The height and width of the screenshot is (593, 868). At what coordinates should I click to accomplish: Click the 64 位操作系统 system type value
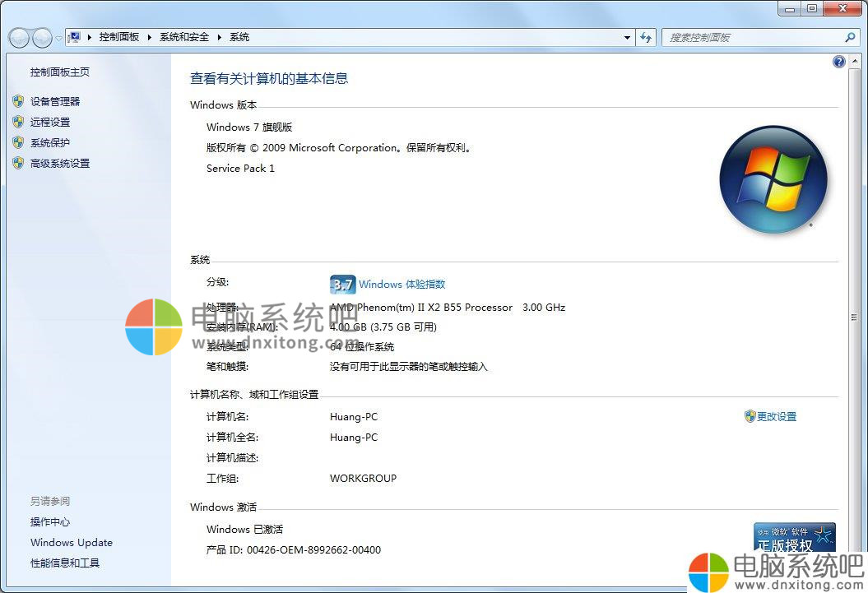click(x=362, y=347)
